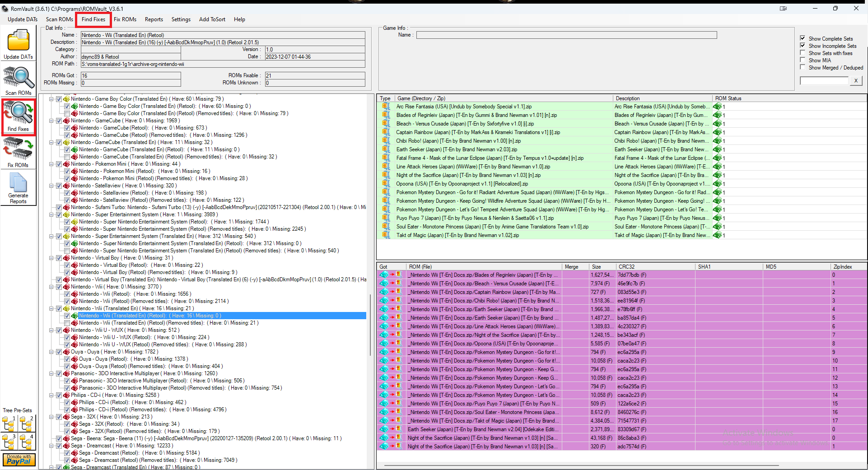Image resolution: width=868 pixels, height=470 pixels.
Task: Click ROM status icon for Chibi Robo!
Action: click(x=717, y=141)
